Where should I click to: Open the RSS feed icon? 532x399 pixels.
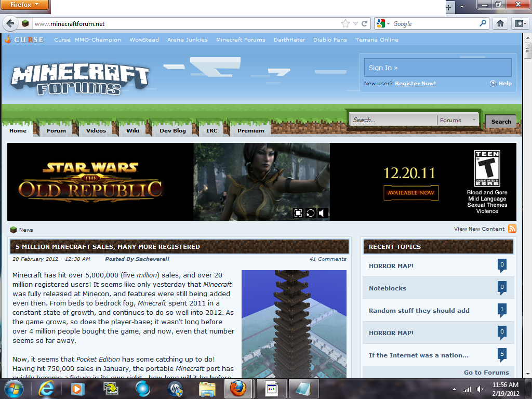pos(512,229)
